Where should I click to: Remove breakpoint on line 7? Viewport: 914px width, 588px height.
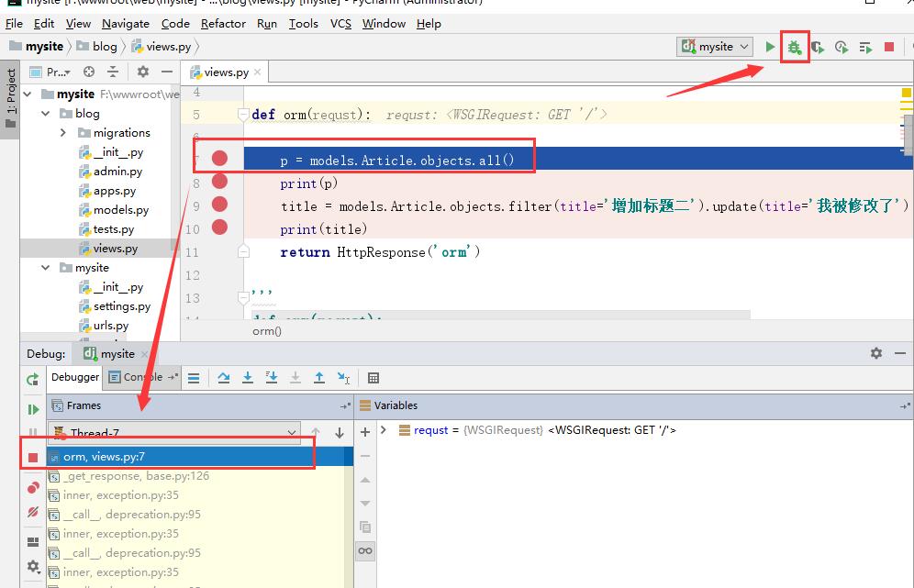pyautogui.click(x=219, y=158)
